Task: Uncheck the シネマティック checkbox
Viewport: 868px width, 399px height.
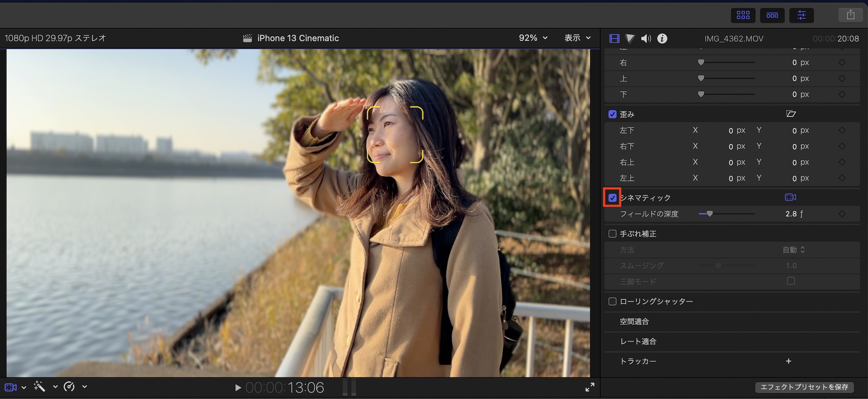Action: (x=612, y=198)
